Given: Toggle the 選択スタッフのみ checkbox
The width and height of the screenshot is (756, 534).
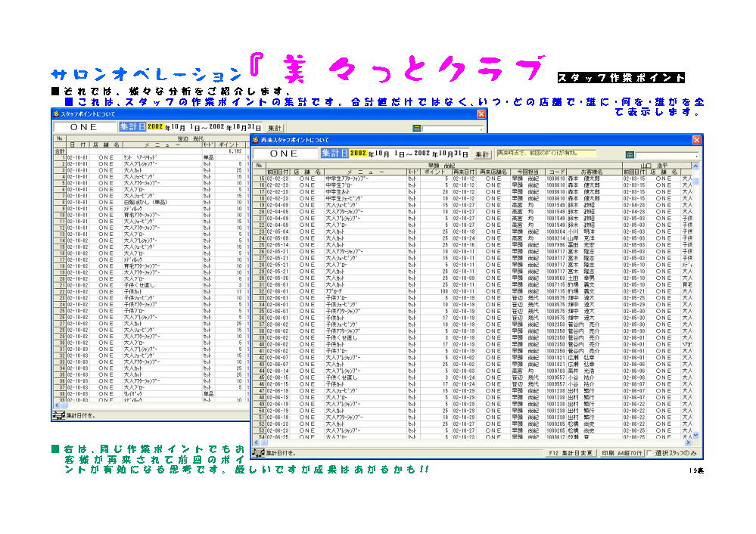Looking at the screenshot, I should click(x=649, y=453).
